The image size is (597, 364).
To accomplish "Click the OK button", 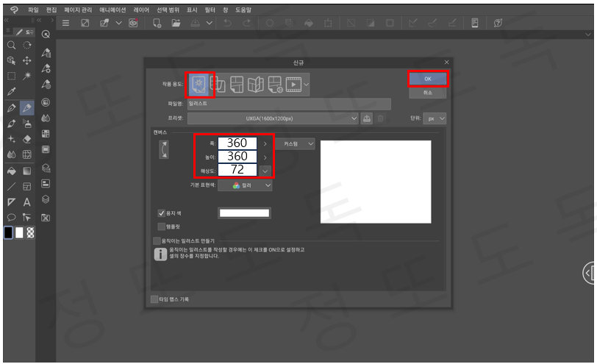I will click(x=428, y=79).
